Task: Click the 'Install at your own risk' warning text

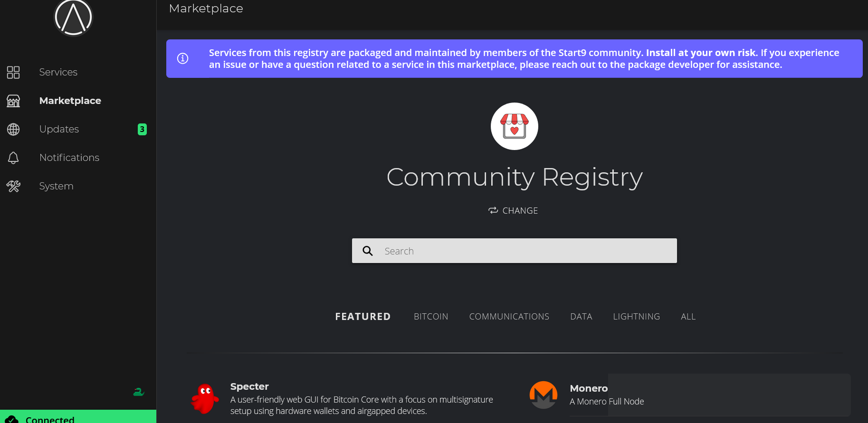Action: tap(701, 53)
